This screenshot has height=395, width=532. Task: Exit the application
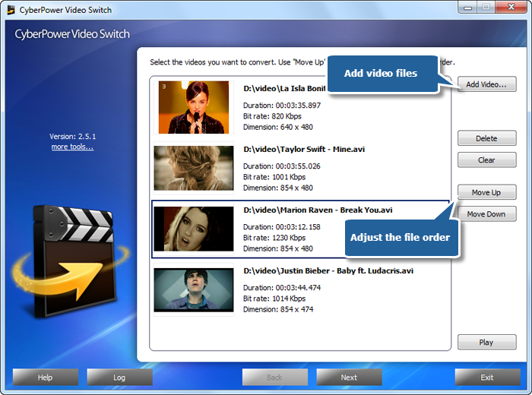point(488,377)
